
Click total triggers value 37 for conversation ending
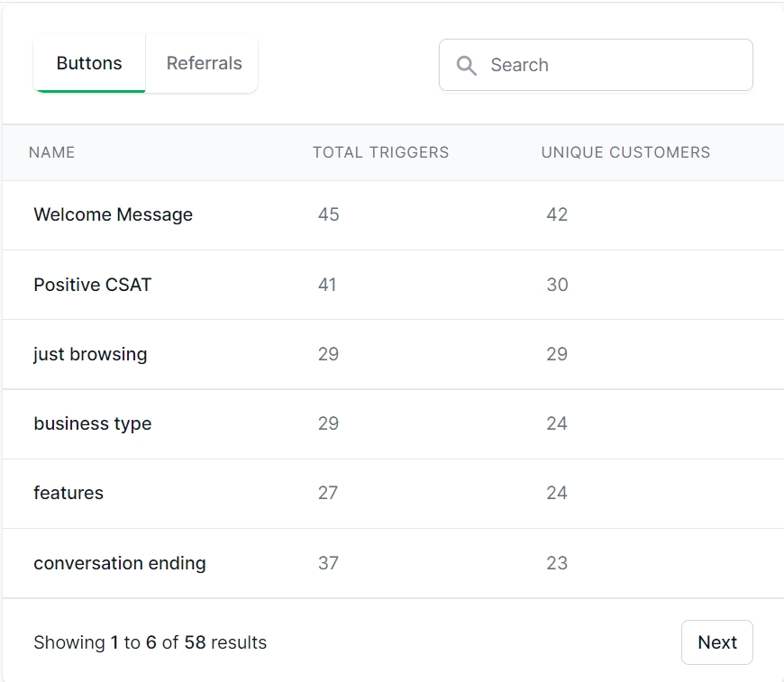point(329,563)
